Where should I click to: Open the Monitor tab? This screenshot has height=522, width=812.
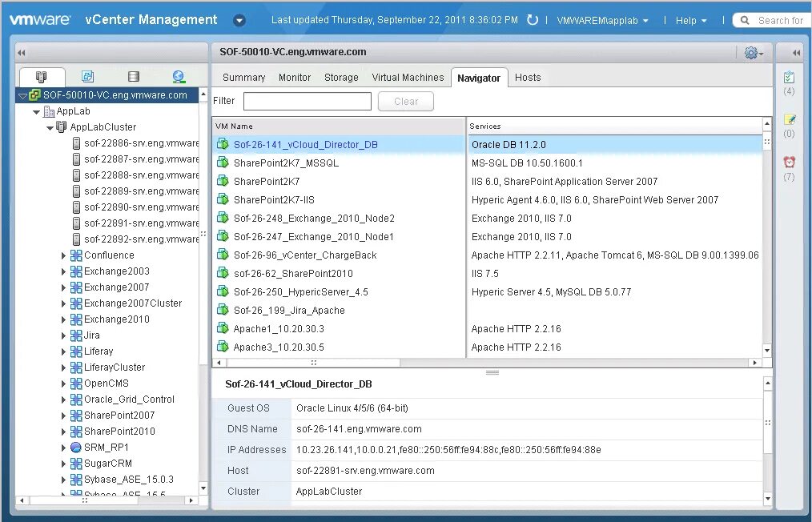point(294,77)
